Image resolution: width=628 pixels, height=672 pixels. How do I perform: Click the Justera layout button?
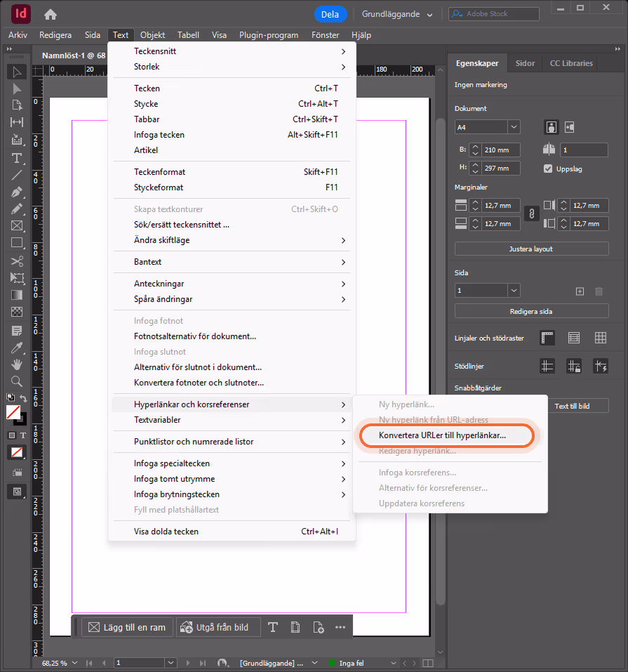(531, 249)
